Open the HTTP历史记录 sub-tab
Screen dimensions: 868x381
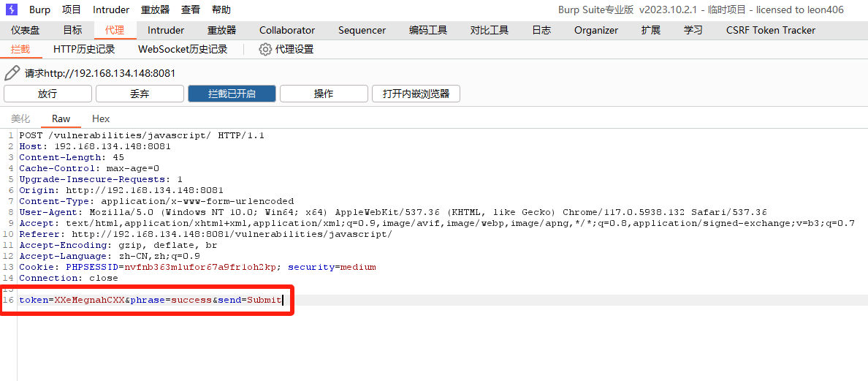pos(84,49)
